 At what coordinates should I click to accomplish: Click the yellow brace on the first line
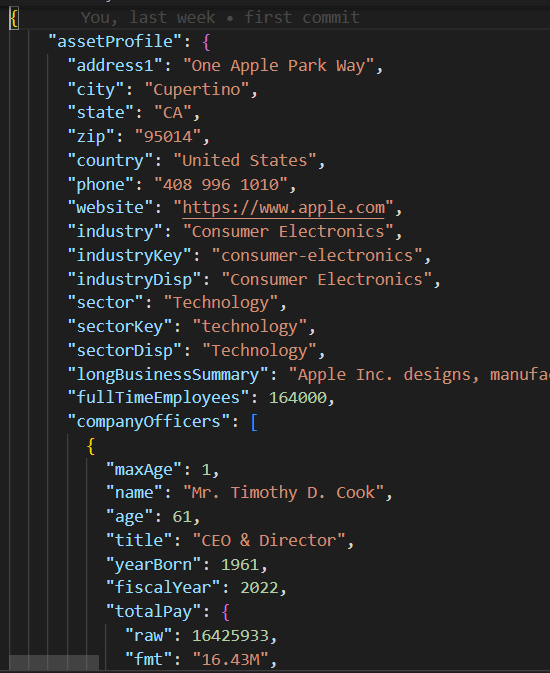coord(14,19)
